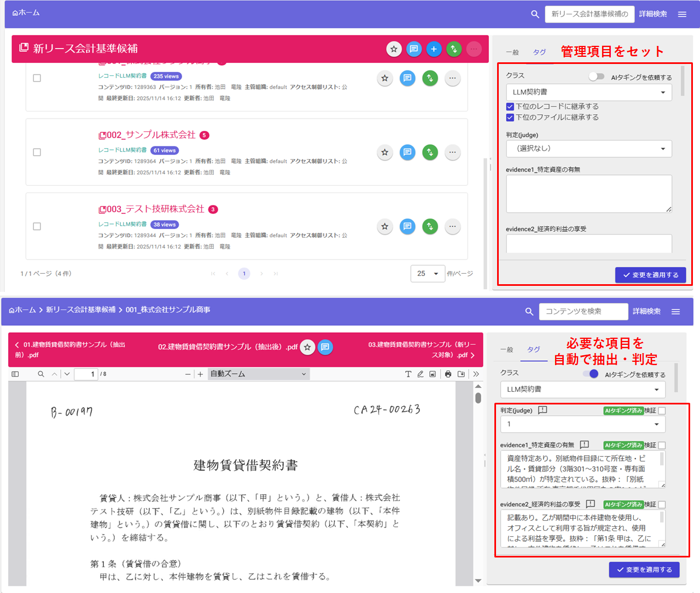Open the top-right hamburger menu
The width and height of the screenshot is (700, 593).
682,14
